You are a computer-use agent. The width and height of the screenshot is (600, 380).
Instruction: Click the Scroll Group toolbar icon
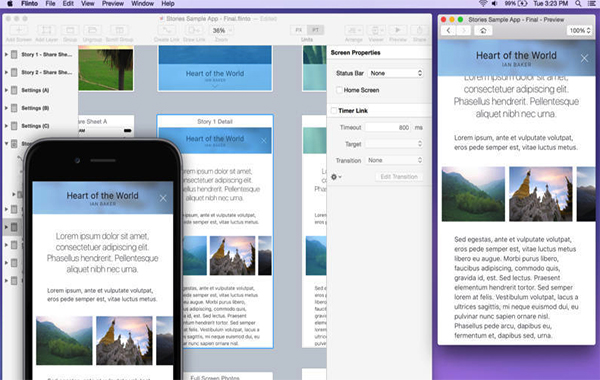pos(119,30)
